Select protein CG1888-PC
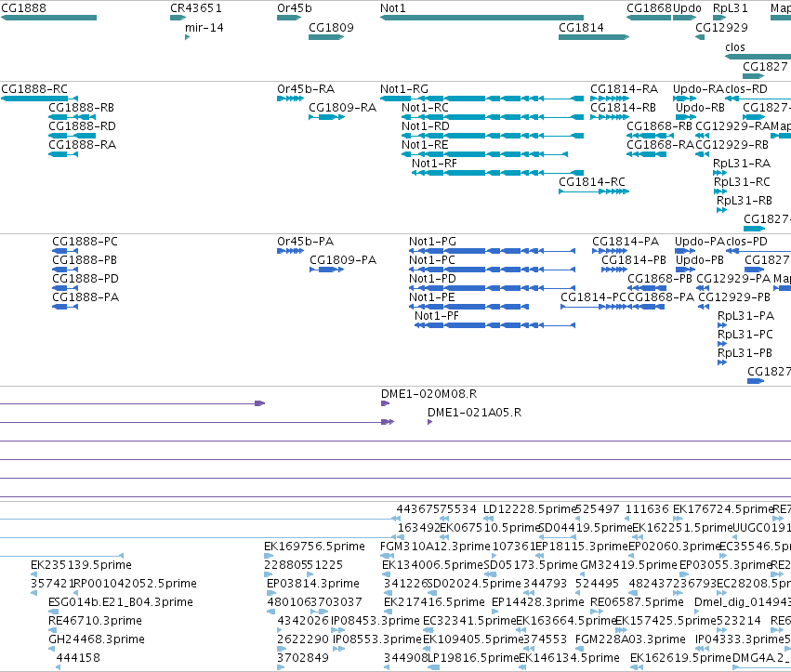 (65, 251)
